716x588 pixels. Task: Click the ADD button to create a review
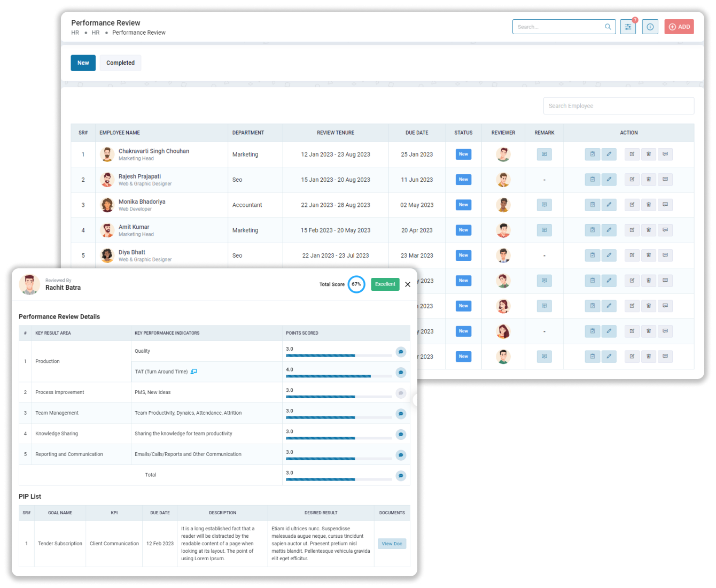coord(679,26)
